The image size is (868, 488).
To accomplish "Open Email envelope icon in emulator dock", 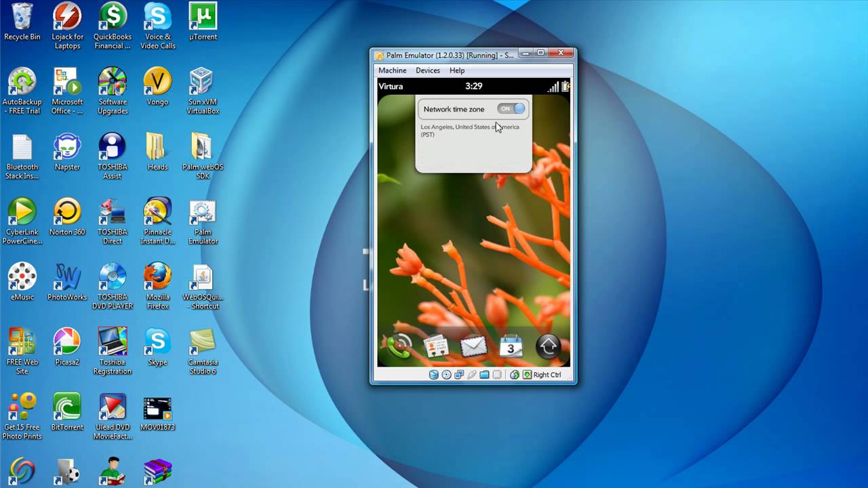I will [x=473, y=346].
